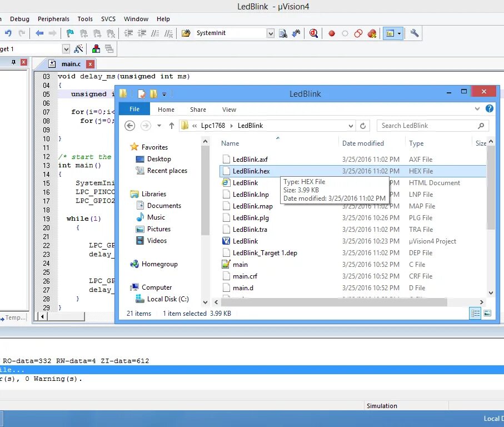The height and width of the screenshot is (427, 504).
Task: Click the Explorer Help question mark button
Action: 488,109
